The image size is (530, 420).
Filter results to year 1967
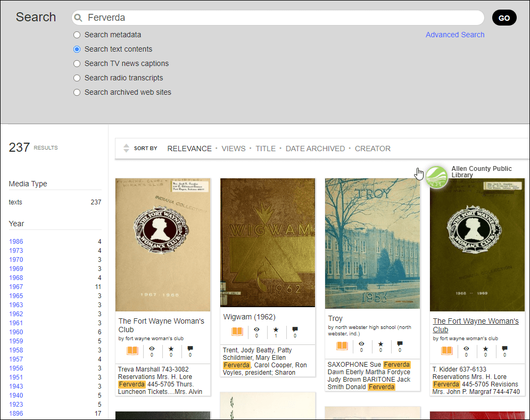point(16,286)
